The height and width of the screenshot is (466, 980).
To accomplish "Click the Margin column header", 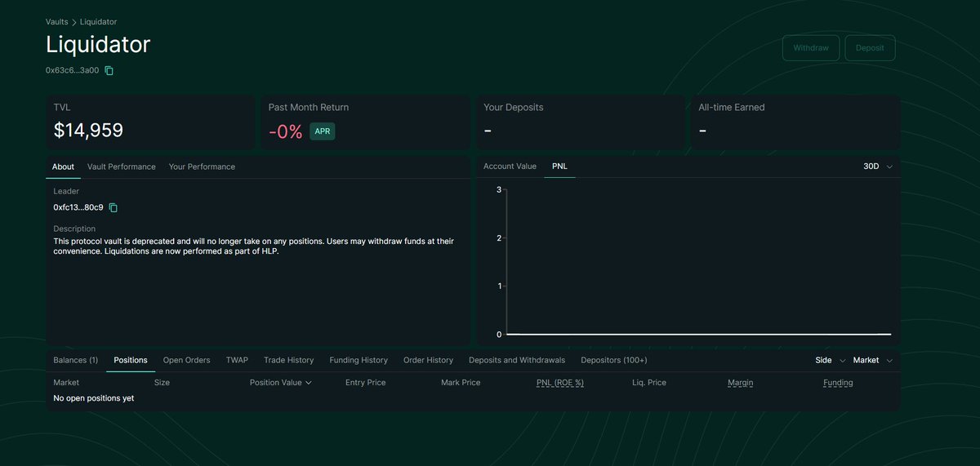I will 741,383.
